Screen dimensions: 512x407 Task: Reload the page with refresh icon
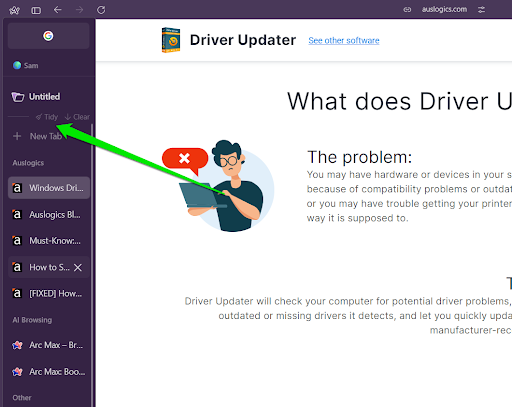pos(101,10)
